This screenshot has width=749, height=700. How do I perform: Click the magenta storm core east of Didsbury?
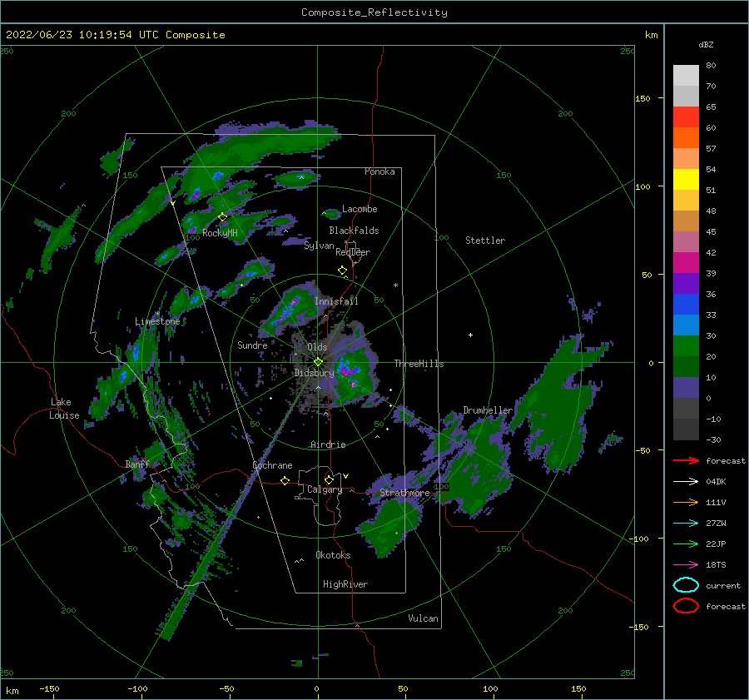tap(348, 370)
